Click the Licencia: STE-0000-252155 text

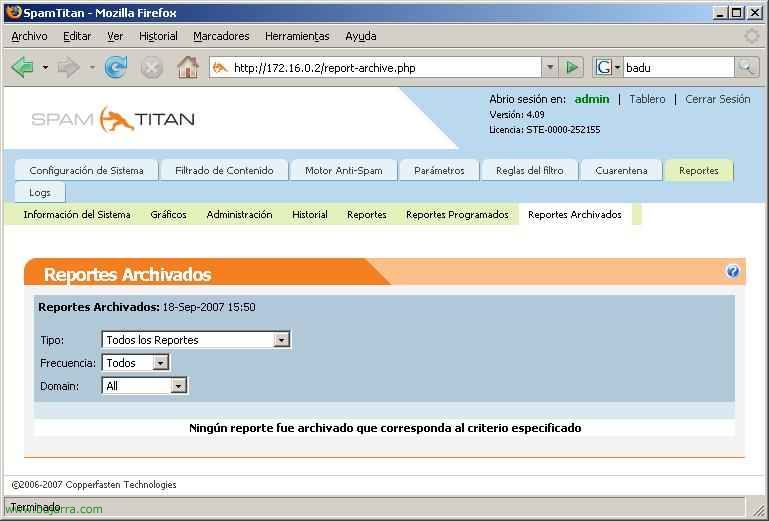coord(544,130)
